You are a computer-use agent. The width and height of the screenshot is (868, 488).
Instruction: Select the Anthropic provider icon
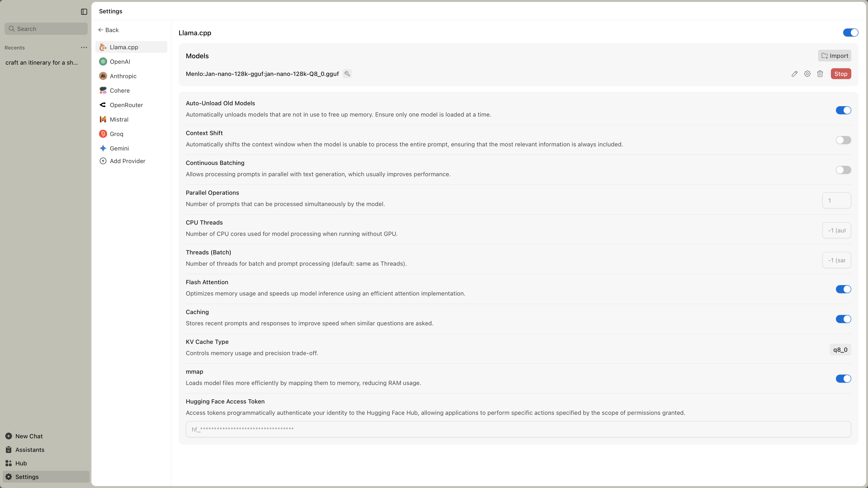[x=103, y=76]
